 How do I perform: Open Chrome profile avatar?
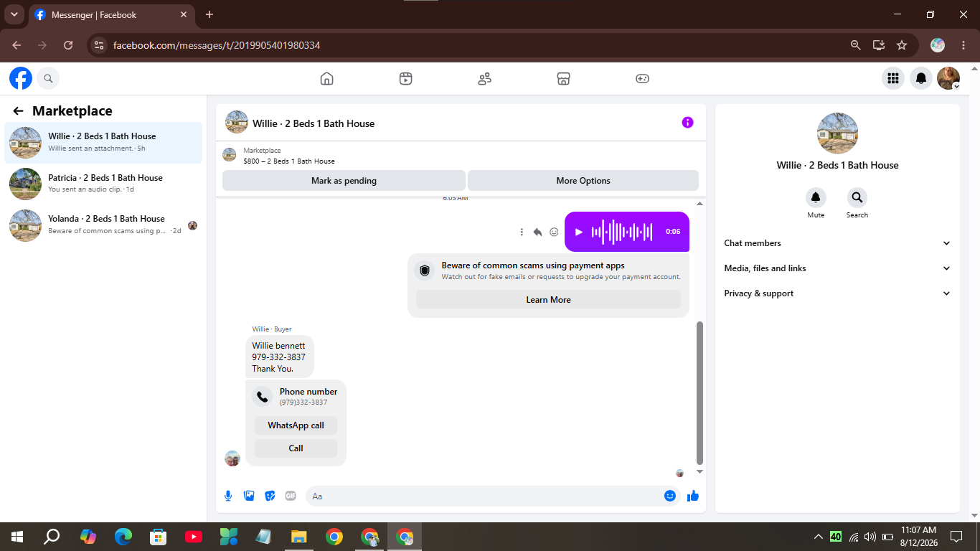[938, 45]
